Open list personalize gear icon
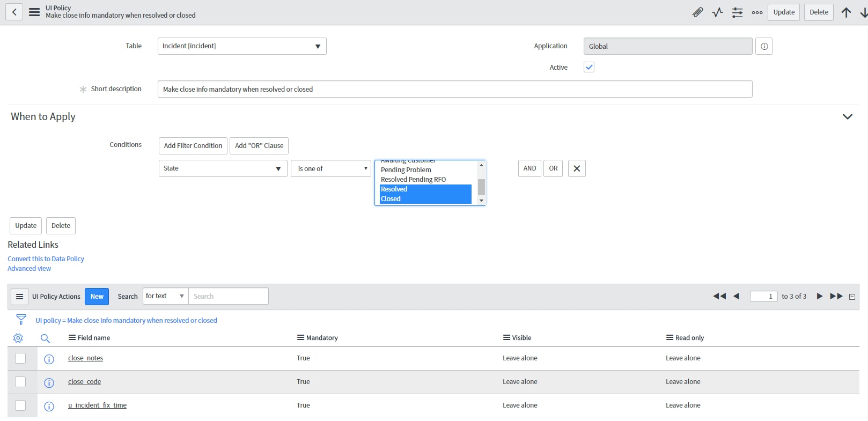 (18, 338)
